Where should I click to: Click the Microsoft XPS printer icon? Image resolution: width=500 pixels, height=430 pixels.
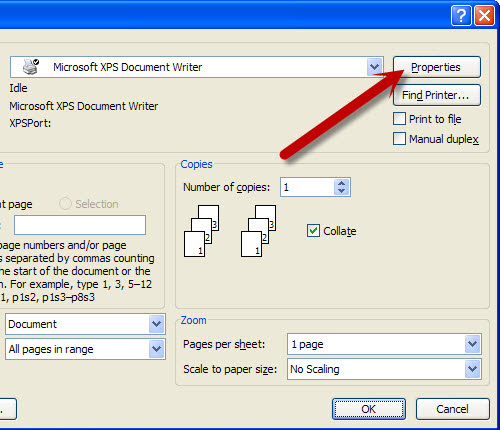pos(31,67)
